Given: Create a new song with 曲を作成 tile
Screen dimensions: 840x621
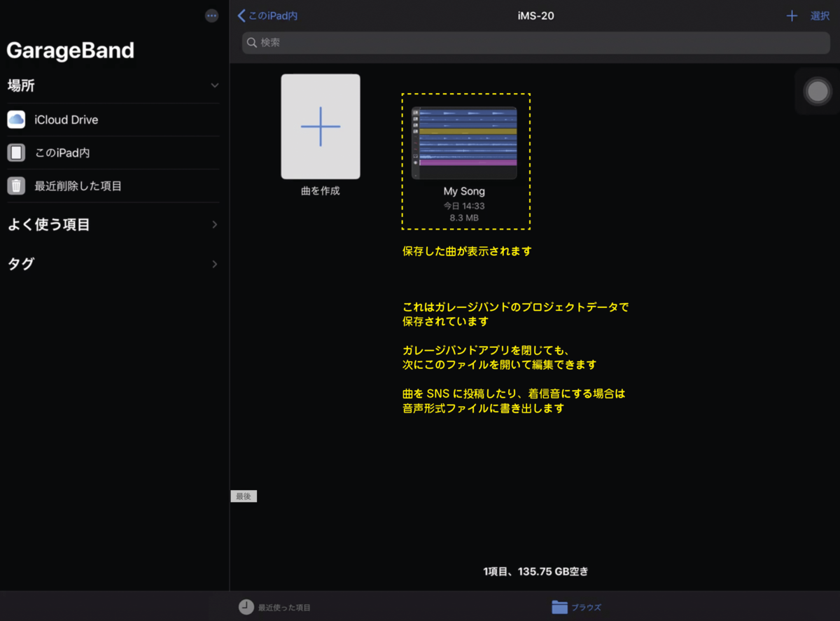Looking at the screenshot, I should (321, 127).
